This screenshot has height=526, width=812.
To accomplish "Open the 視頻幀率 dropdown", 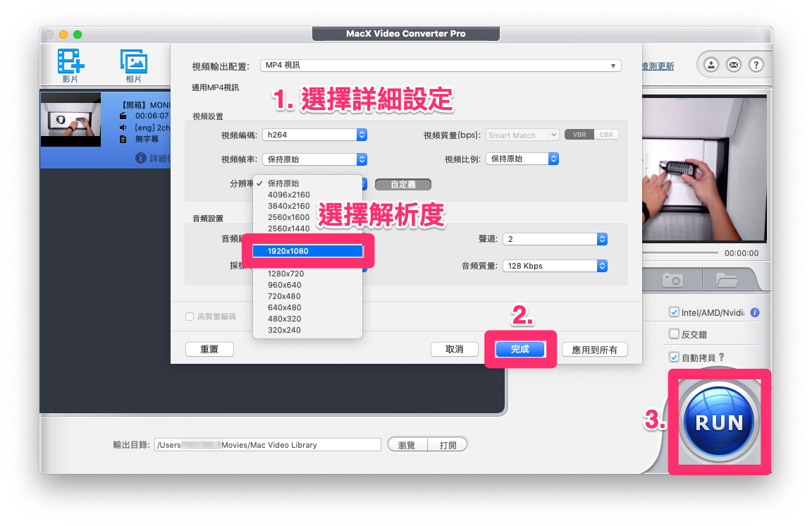I will [x=315, y=159].
